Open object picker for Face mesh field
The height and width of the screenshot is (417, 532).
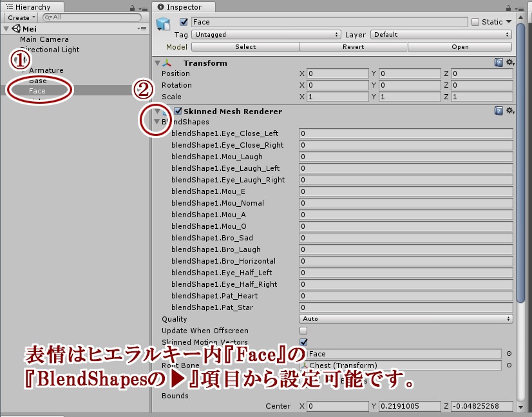pos(509,353)
